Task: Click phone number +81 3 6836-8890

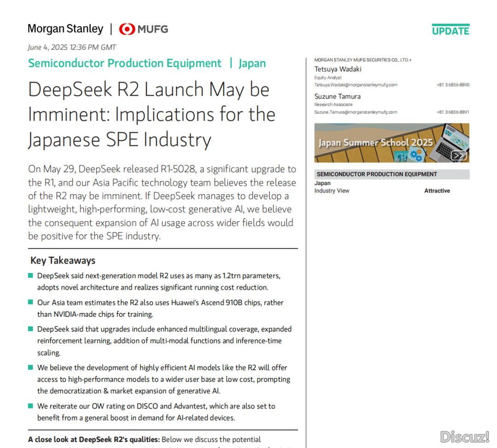Action: [453, 85]
